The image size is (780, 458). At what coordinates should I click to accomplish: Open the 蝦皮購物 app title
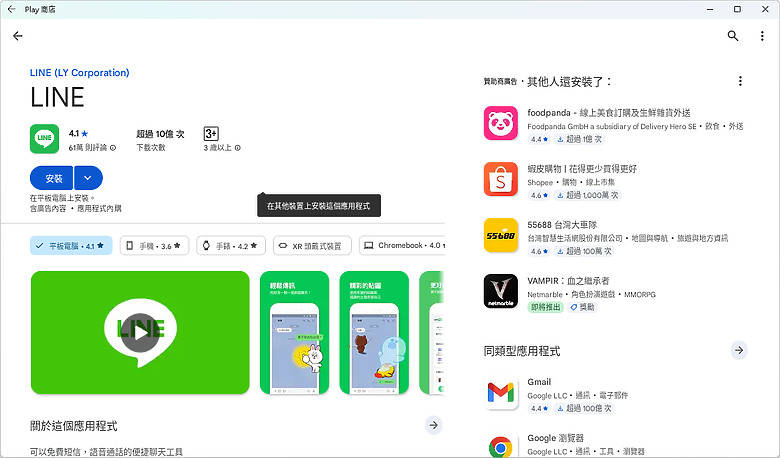(x=582, y=169)
